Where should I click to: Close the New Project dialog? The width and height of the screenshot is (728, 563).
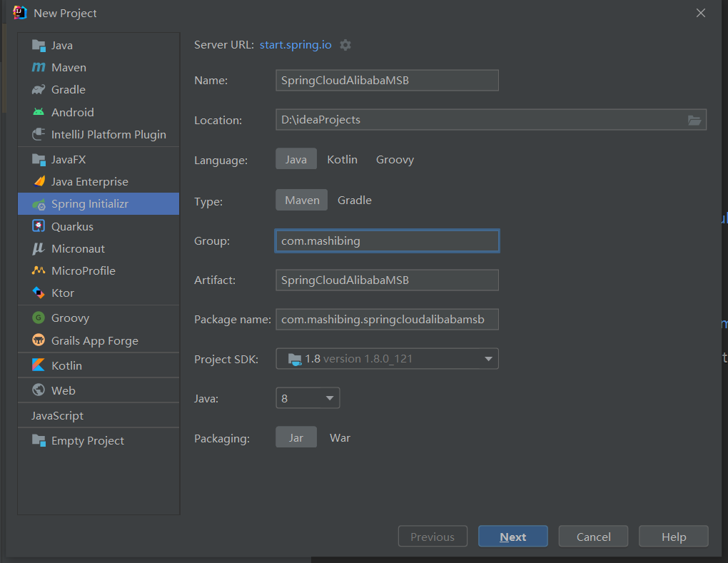point(701,13)
